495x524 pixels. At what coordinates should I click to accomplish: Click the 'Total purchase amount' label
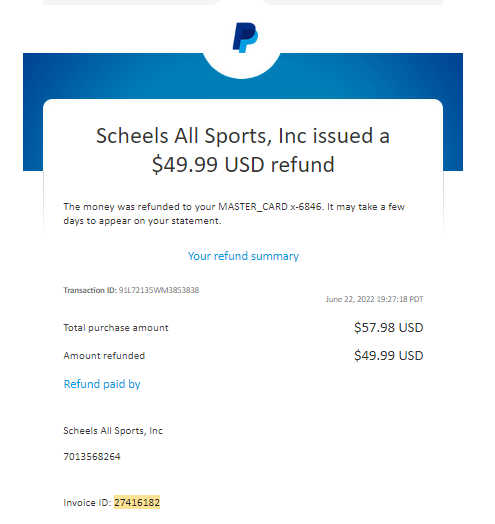[x=116, y=328]
